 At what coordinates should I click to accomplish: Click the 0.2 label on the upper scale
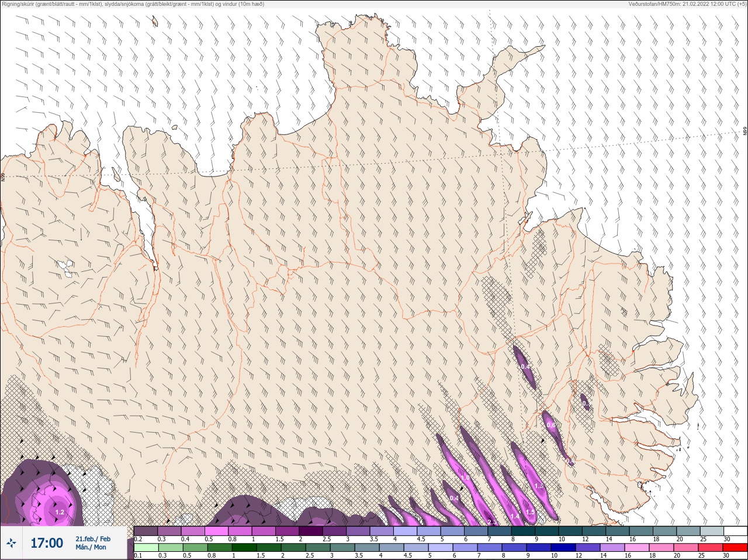[138, 539]
